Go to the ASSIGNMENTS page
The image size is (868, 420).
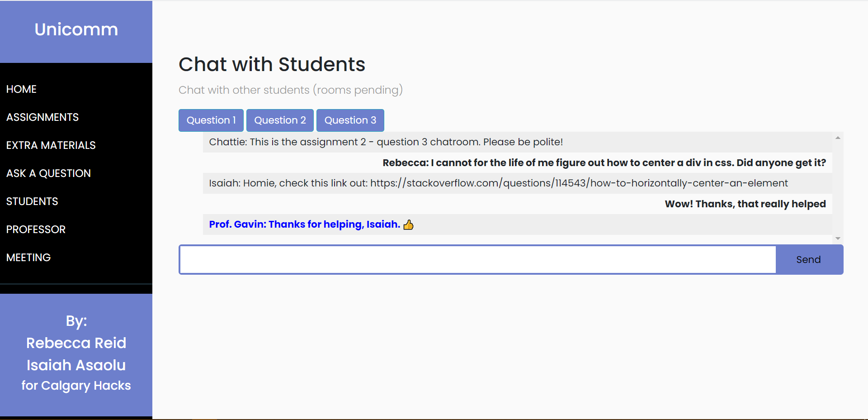[42, 117]
